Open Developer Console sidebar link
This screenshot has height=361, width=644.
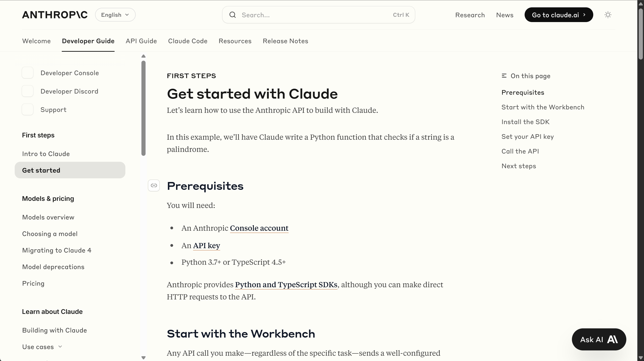(70, 73)
